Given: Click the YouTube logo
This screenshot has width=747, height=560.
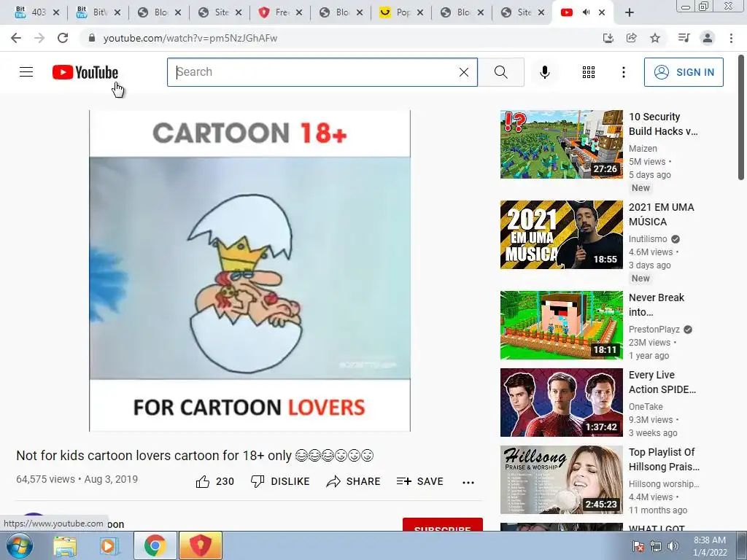Looking at the screenshot, I should tap(85, 72).
